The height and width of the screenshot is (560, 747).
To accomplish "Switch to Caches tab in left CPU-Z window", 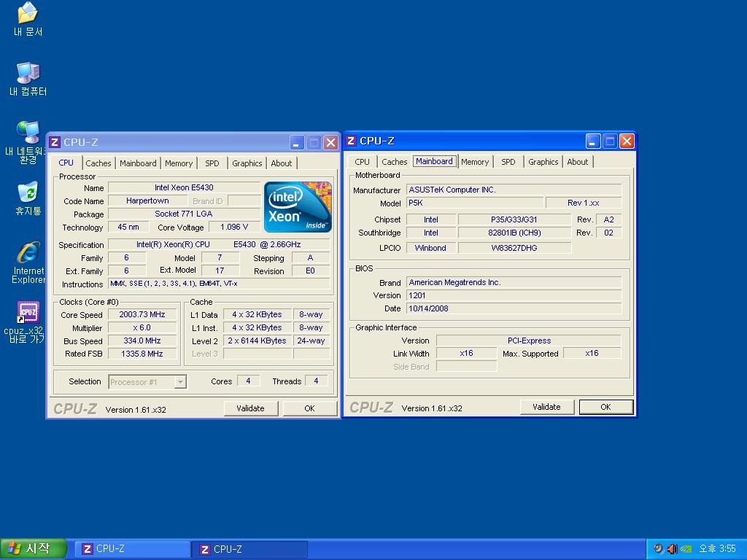I will coord(98,163).
